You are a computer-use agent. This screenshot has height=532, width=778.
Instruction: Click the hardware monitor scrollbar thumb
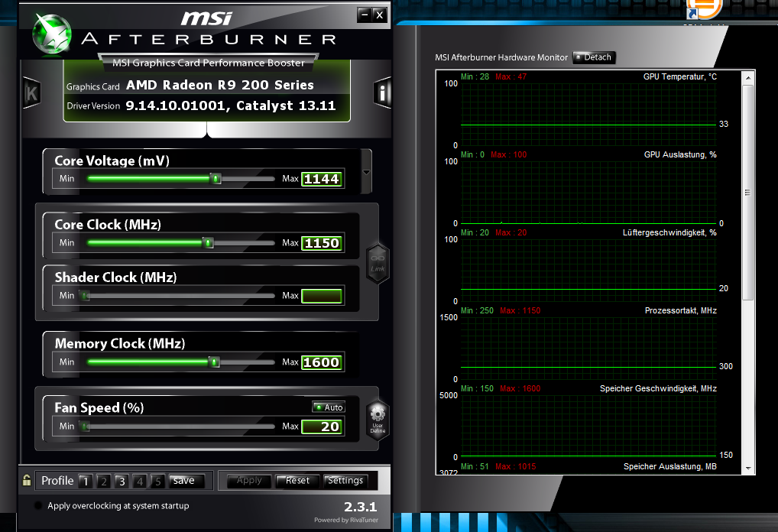point(747,193)
